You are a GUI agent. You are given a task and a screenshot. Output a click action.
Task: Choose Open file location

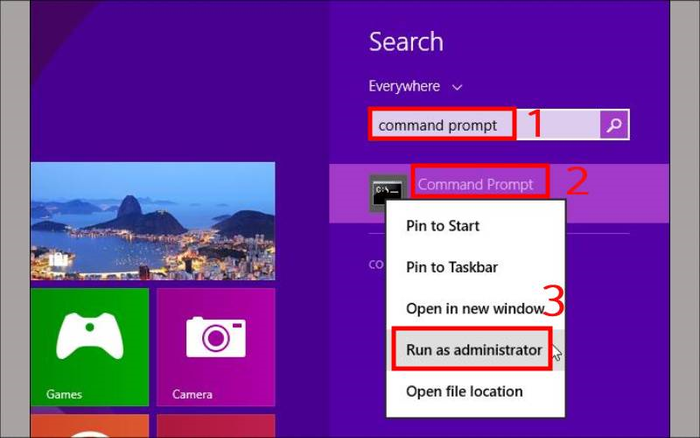[x=475, y=392]
